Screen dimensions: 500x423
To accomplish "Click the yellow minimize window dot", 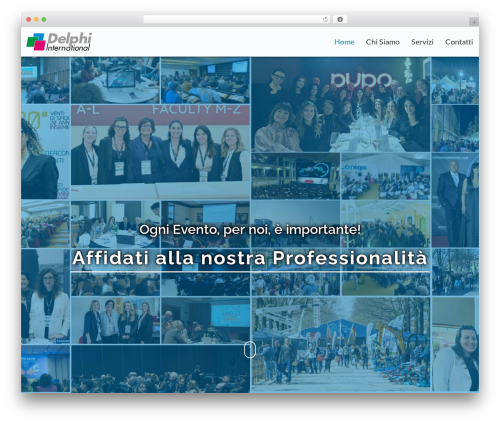I will [36, 20].
